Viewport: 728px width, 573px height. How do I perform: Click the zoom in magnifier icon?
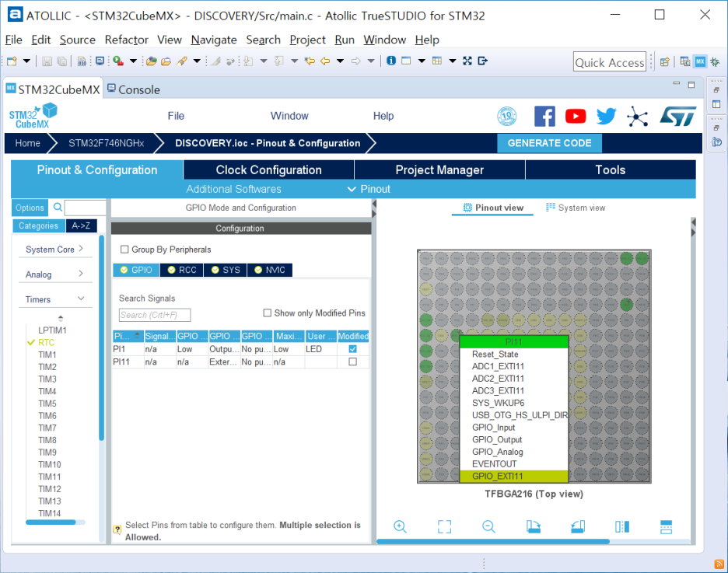400,526
